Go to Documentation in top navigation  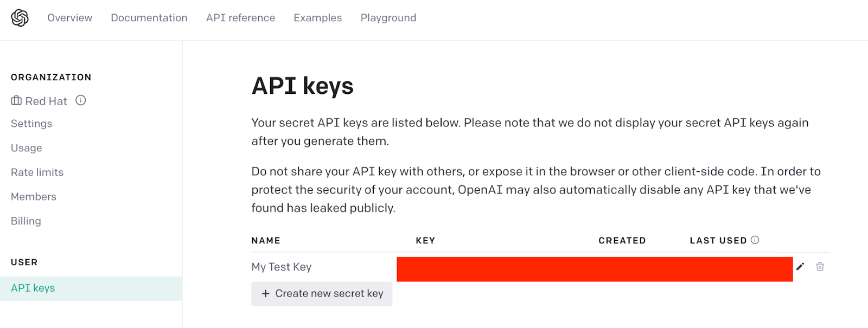click(149, 18)
